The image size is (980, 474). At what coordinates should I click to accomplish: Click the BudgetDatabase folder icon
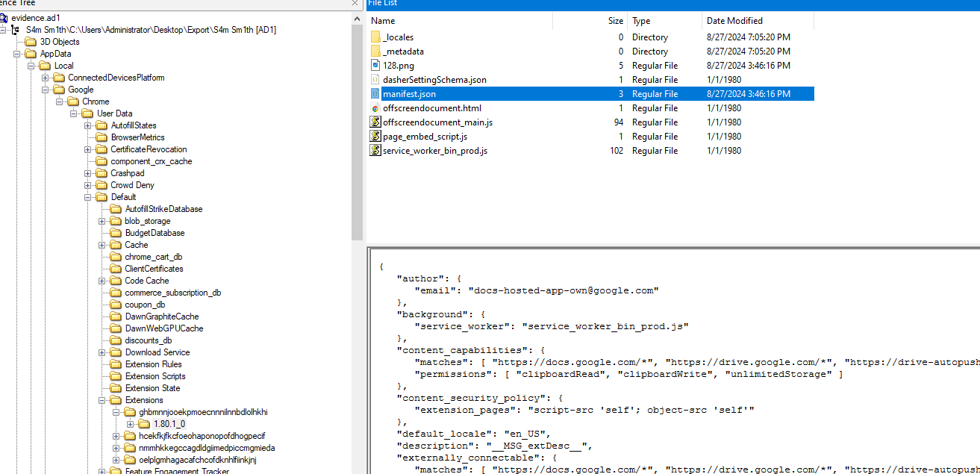point(116,233)
